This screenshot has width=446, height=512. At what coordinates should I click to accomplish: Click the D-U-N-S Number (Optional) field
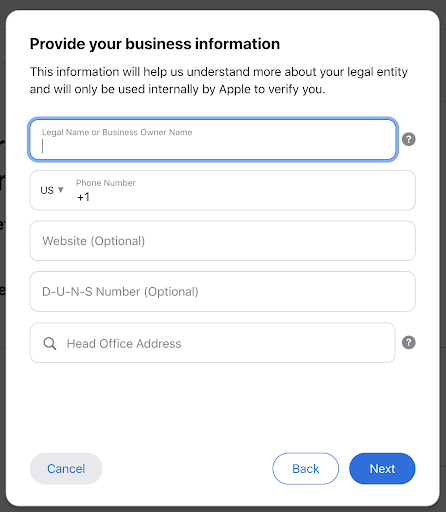point(222,291)
